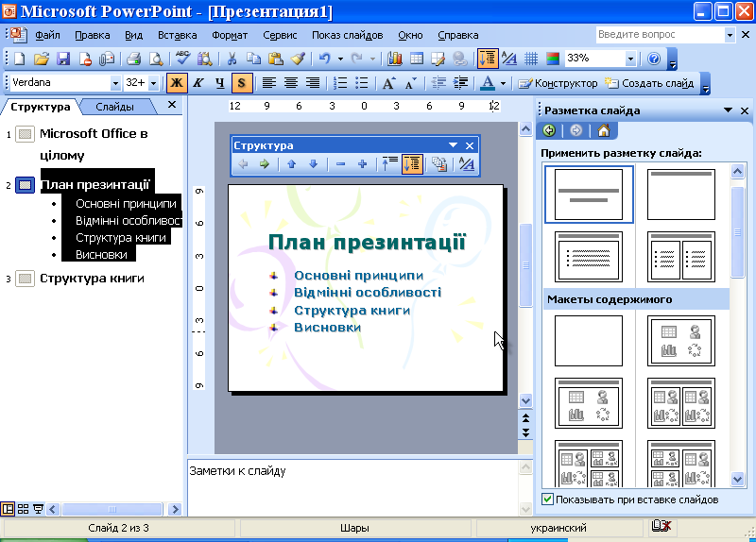Create a new blank presentation
756x542 pixels.
point(19,59)
